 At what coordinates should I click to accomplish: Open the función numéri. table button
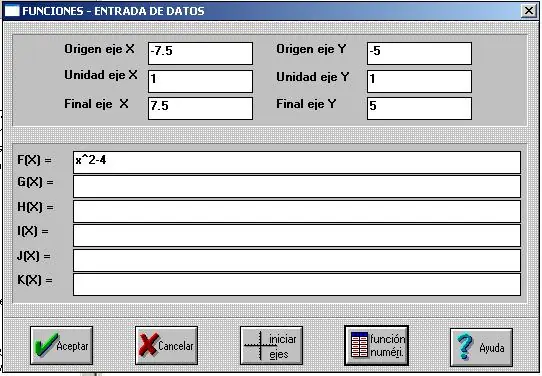coord(376,345)
